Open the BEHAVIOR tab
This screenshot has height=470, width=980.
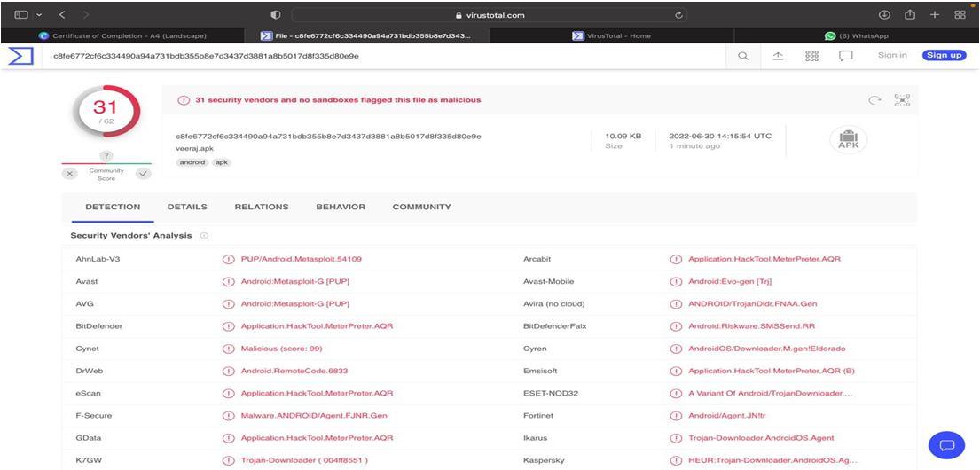[x=341, y=207]
